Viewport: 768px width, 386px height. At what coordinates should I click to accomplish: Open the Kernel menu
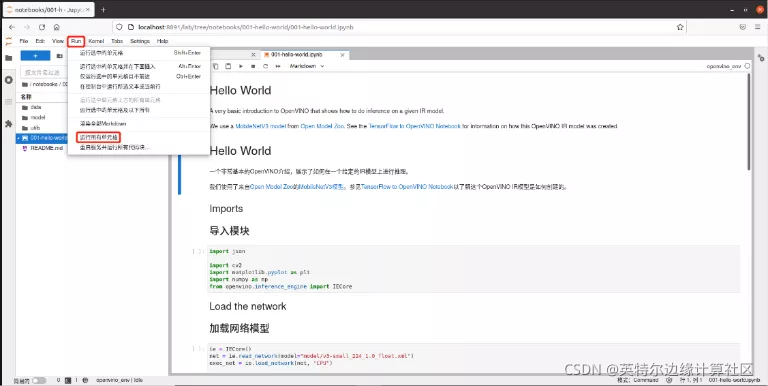click(x=96, y=41)
